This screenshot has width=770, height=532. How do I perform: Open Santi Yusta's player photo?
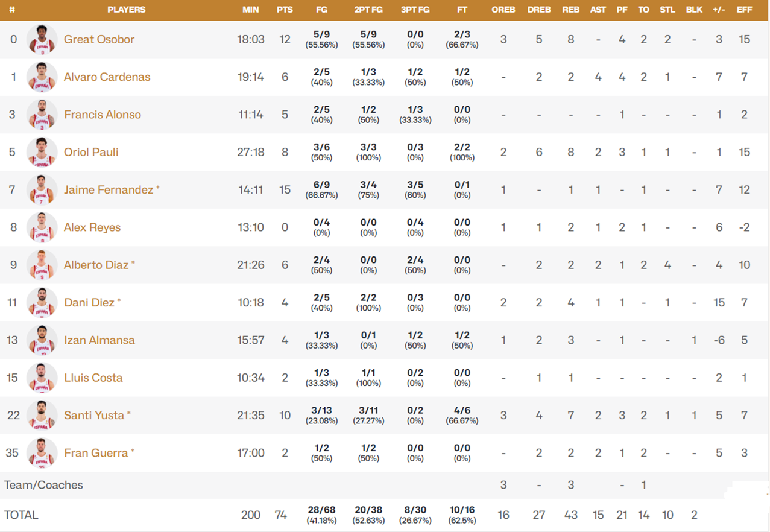pos(42,416)
